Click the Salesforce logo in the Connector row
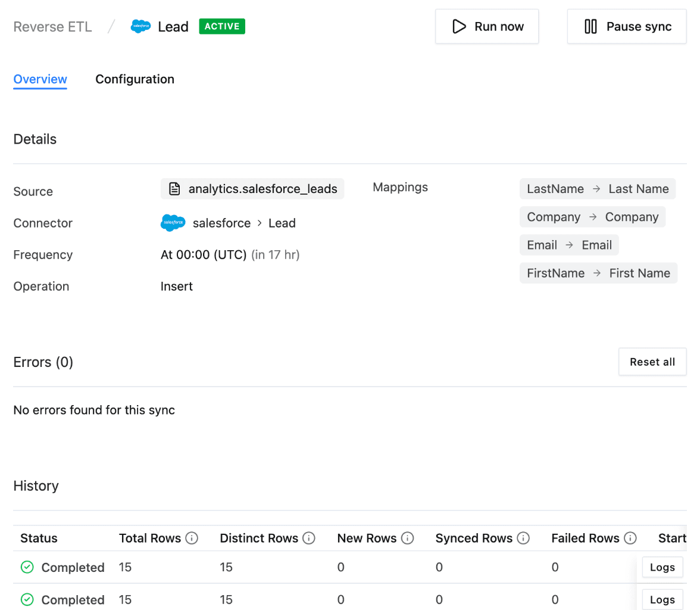Screen dimensions: 700x610 pos(173,223)
